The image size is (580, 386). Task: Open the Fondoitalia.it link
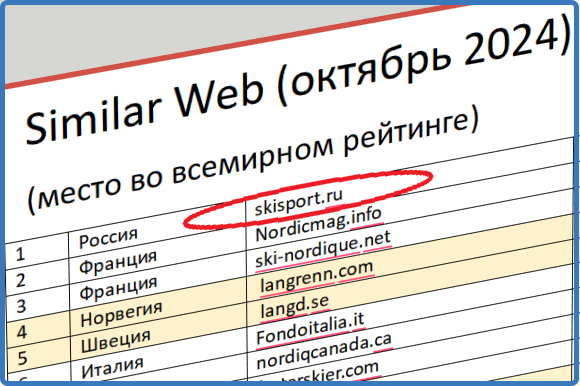pos(310,330)
